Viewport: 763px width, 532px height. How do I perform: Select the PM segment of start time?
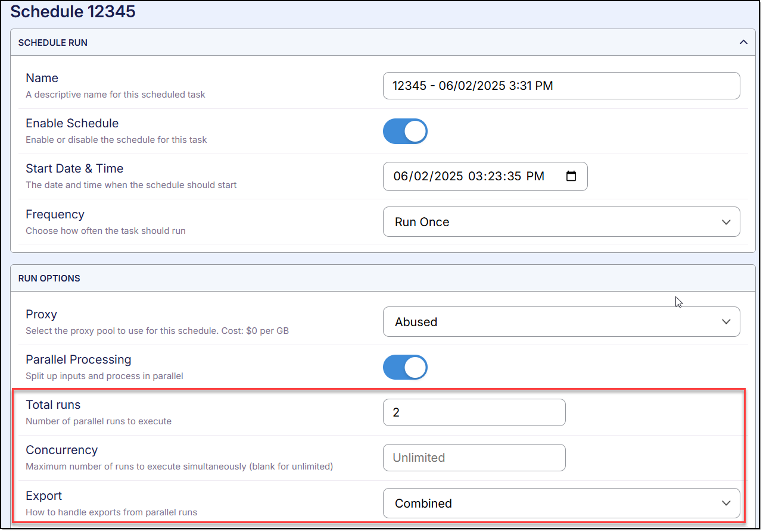tap(534, 177)
